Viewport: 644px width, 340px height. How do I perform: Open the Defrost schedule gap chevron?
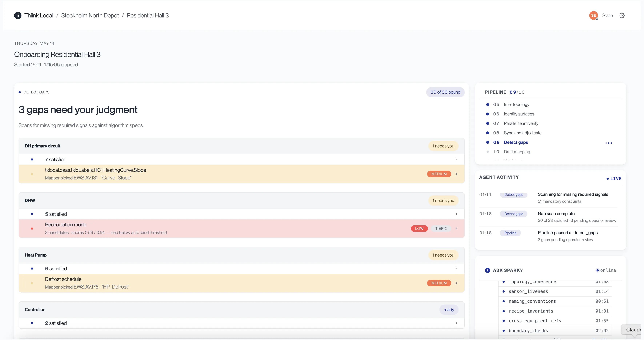(456, 283)
